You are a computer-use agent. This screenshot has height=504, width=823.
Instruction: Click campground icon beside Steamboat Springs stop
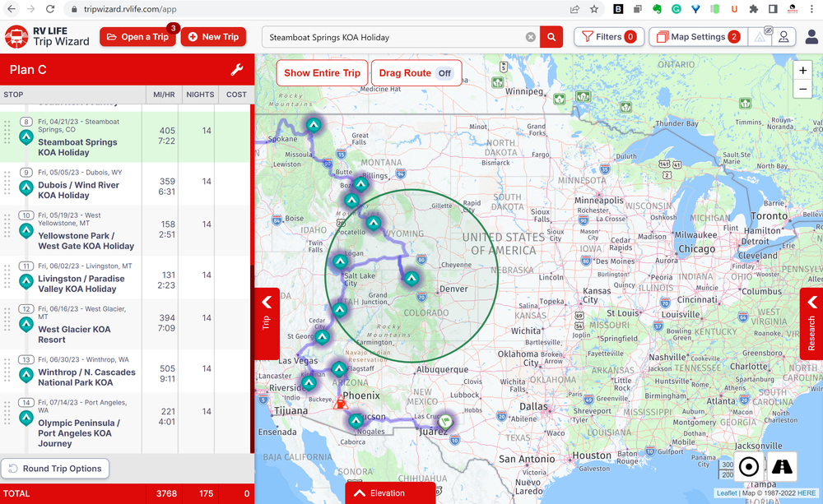[26, 138]
